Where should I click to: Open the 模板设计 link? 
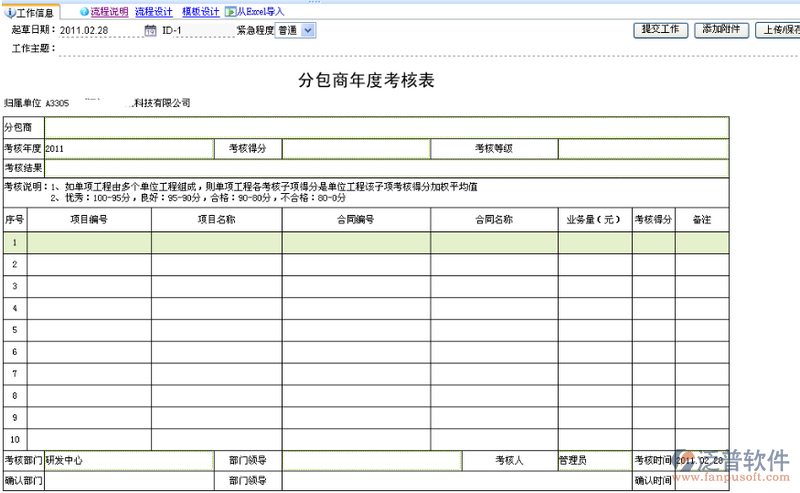pyautogui.click(x=200, y=12)
